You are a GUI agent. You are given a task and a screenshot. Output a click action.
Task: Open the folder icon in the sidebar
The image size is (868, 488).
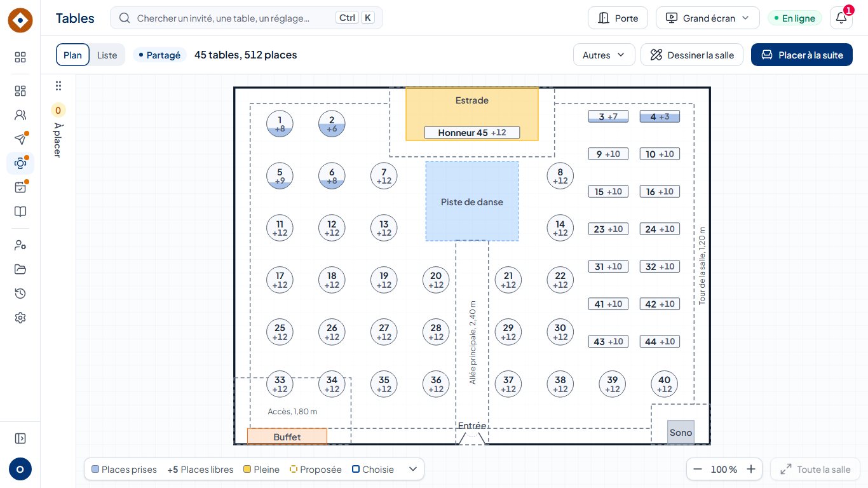[x=20, y=269]
